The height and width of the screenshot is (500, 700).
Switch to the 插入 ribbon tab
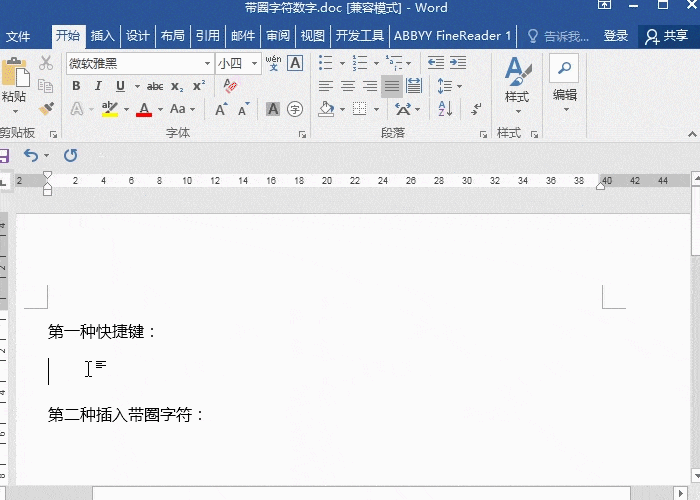click(103, 36)
